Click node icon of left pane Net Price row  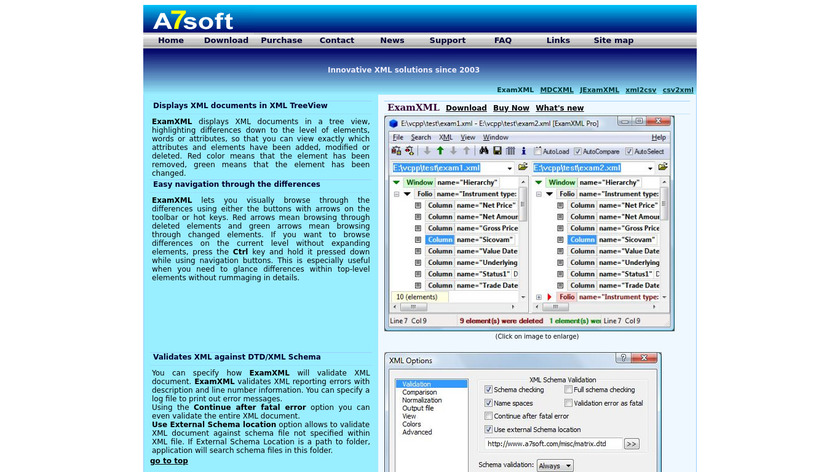pos(418,205)
